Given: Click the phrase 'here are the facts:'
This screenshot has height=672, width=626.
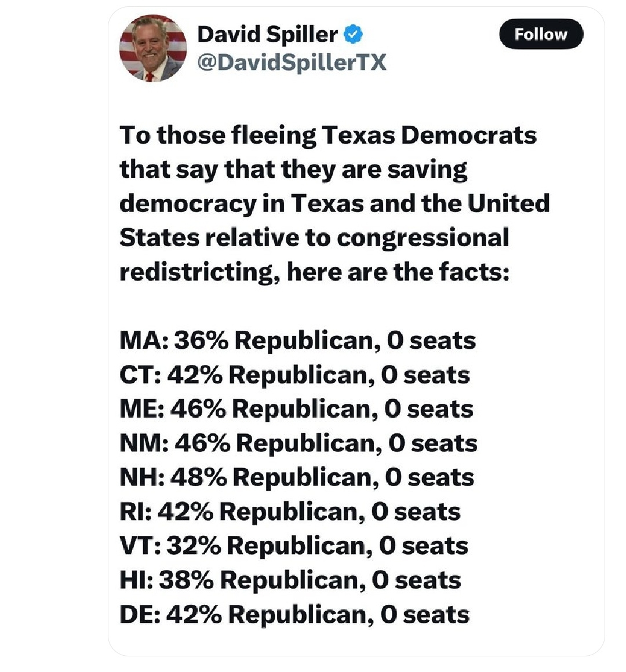Looking at the screenshot, I should (398, 272).
